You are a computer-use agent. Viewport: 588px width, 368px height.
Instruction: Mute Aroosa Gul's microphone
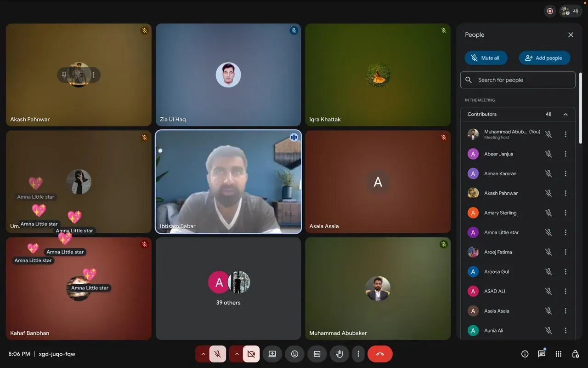tap(548, 271)
